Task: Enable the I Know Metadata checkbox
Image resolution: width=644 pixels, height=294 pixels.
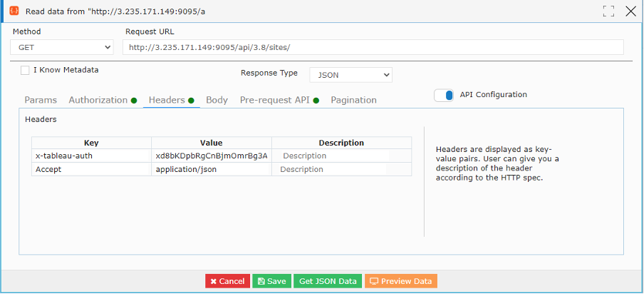Action: [25, 71]
